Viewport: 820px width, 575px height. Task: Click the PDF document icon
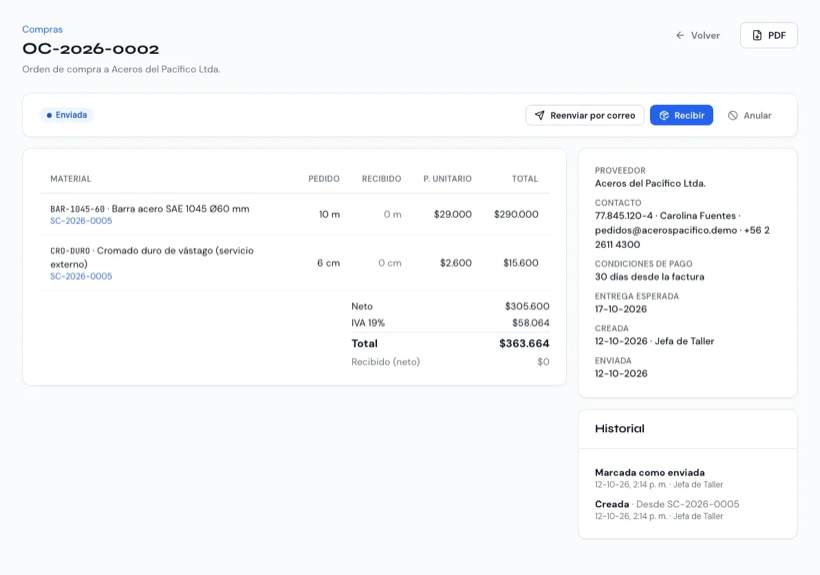[757, 36]
